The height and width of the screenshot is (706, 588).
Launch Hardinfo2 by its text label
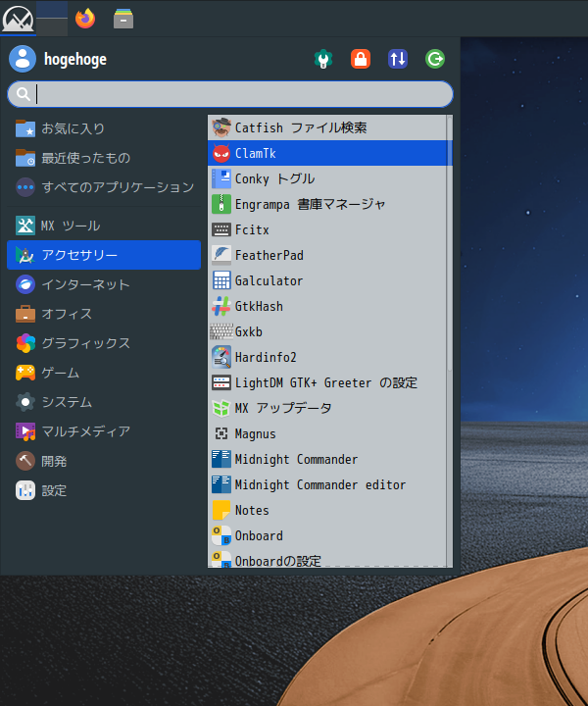click(x=266, y=357)
